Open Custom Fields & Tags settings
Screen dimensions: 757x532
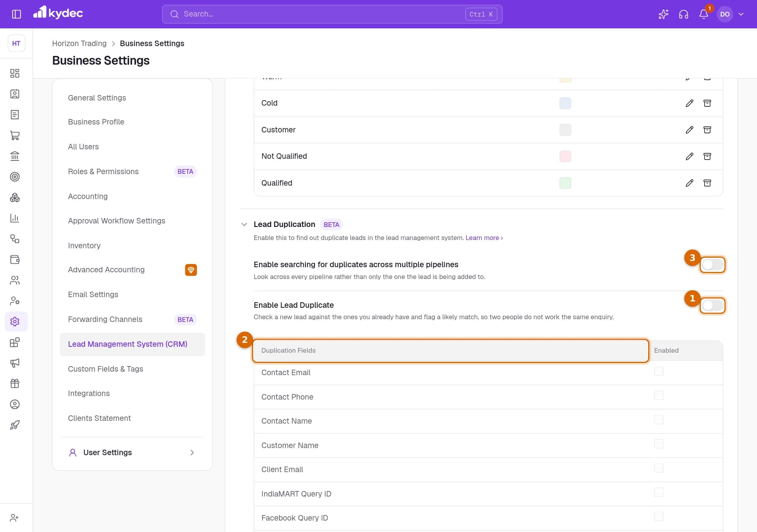132,369
